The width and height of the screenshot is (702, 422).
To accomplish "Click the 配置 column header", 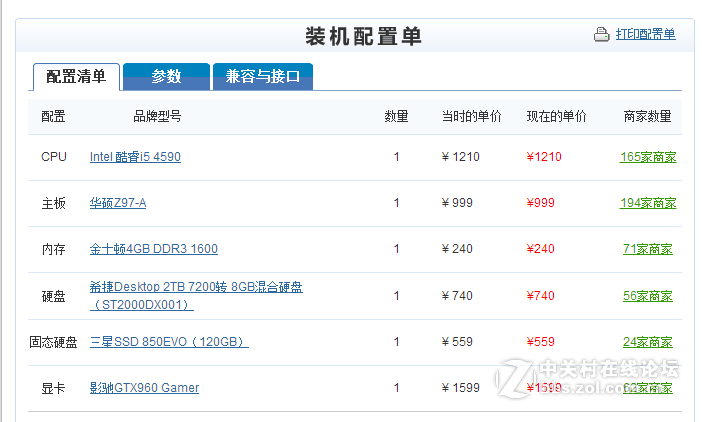I will pos(53,116).
